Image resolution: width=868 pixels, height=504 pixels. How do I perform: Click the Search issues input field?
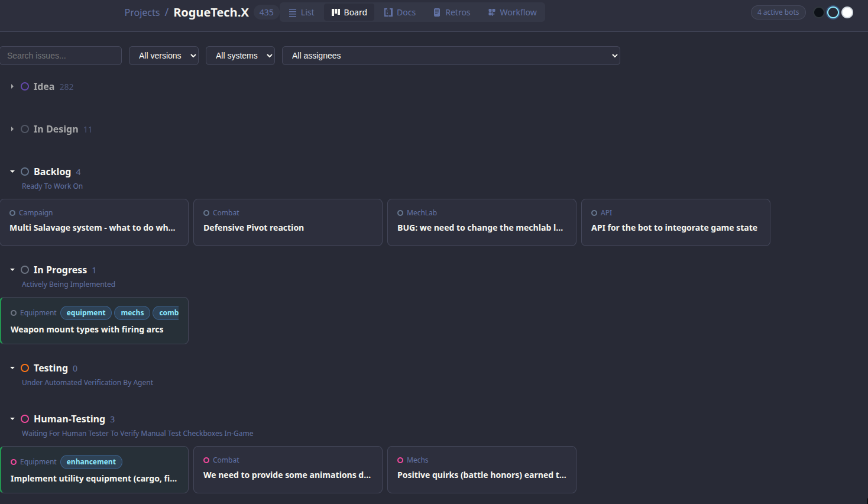[x=61, y=56]
